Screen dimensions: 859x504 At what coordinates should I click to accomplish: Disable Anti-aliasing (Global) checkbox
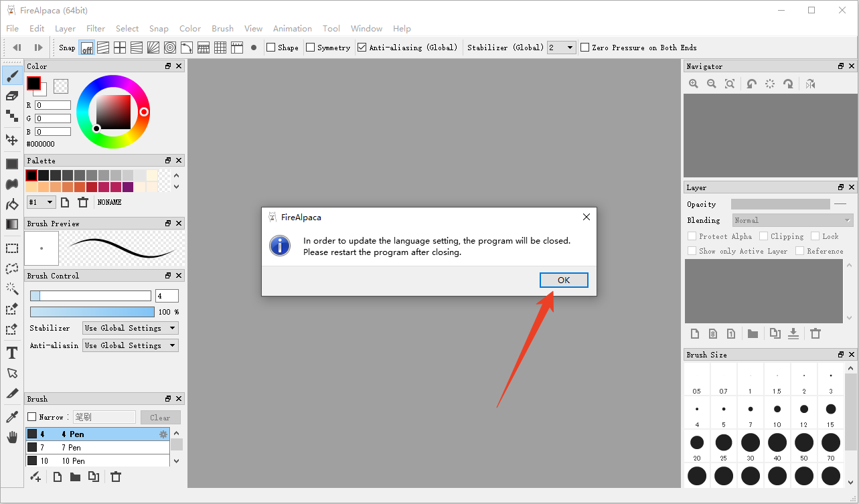pyautogui.click(x=362, y=48)
